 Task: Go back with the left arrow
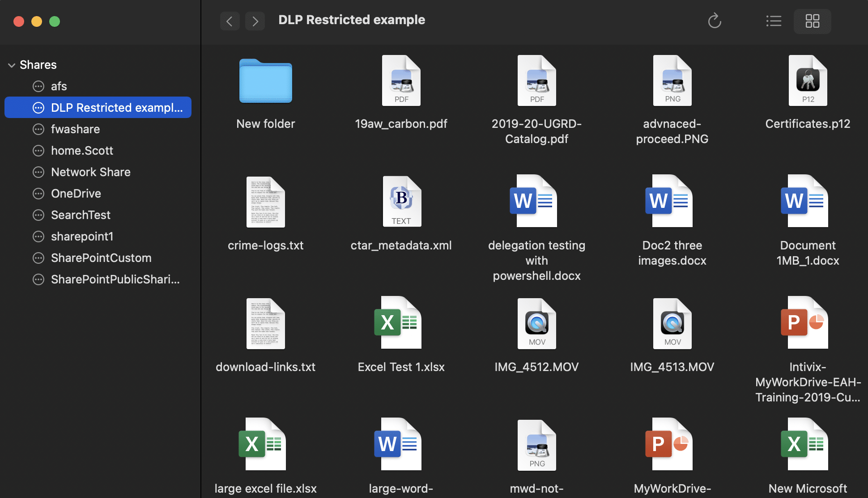click(230, 21)
